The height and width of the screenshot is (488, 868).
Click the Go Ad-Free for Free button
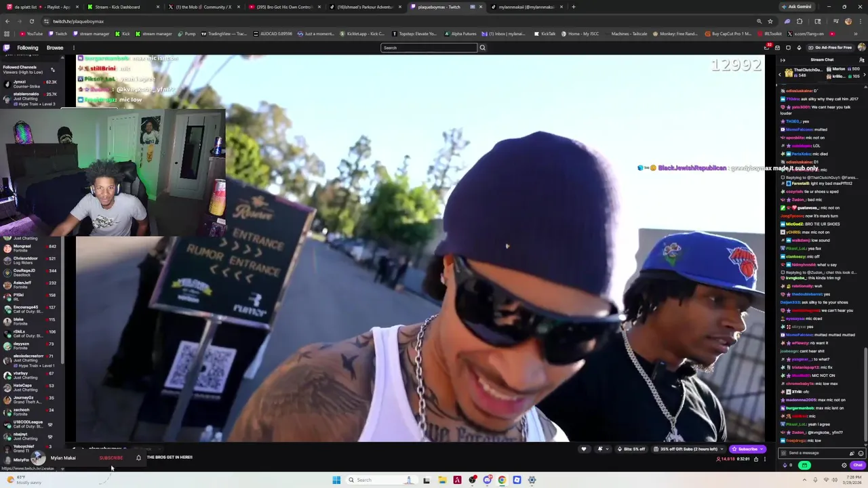830,47
